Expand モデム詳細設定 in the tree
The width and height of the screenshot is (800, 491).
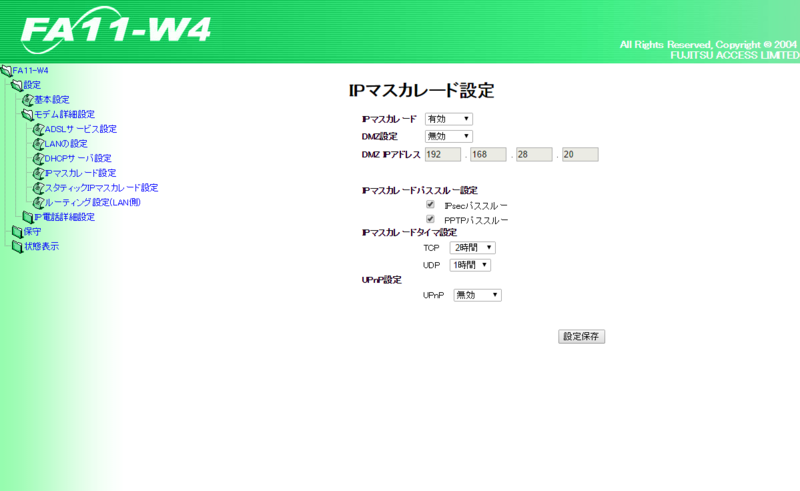(x=64, y=114)
